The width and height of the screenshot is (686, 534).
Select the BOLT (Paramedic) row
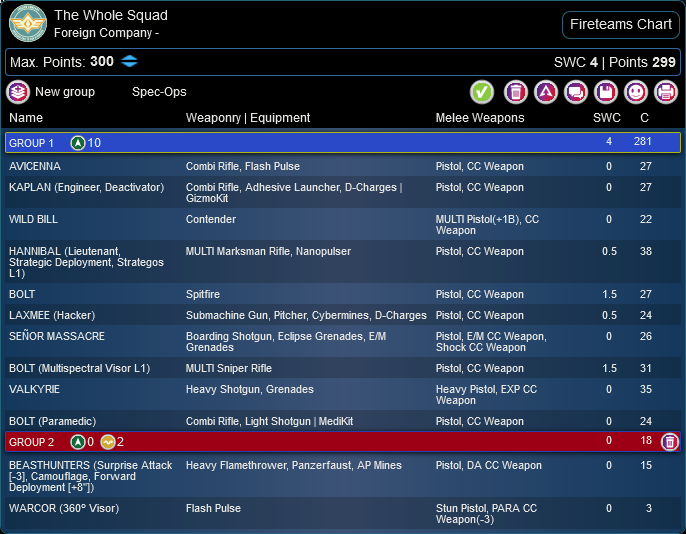tap(343, 421)
